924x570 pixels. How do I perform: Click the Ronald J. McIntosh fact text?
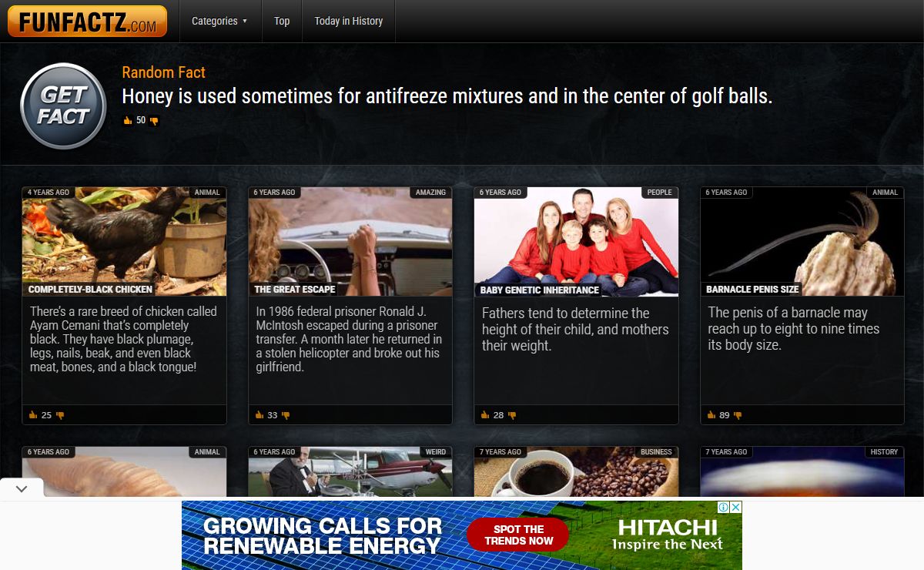[350, 339]
